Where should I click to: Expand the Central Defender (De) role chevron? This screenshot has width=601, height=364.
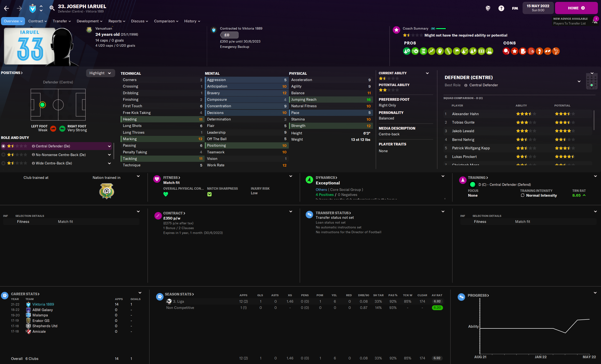(109, 146)
